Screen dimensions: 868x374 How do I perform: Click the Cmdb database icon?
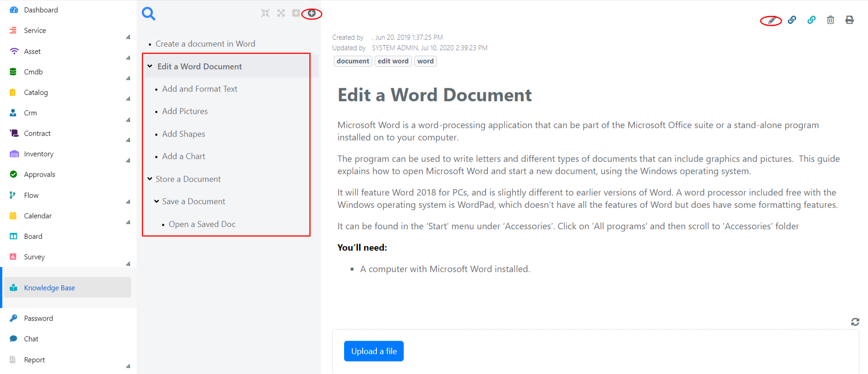[13, 72]
